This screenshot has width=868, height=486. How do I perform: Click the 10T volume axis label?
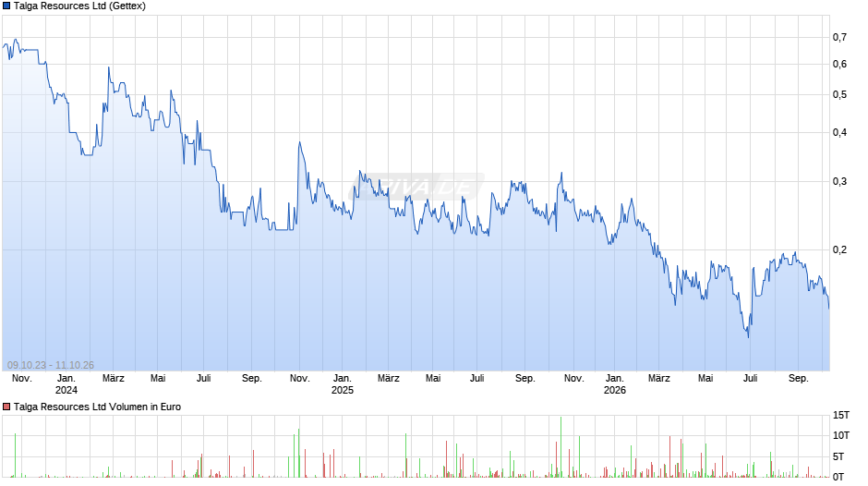pyautogui.click(x=841, y=435)
